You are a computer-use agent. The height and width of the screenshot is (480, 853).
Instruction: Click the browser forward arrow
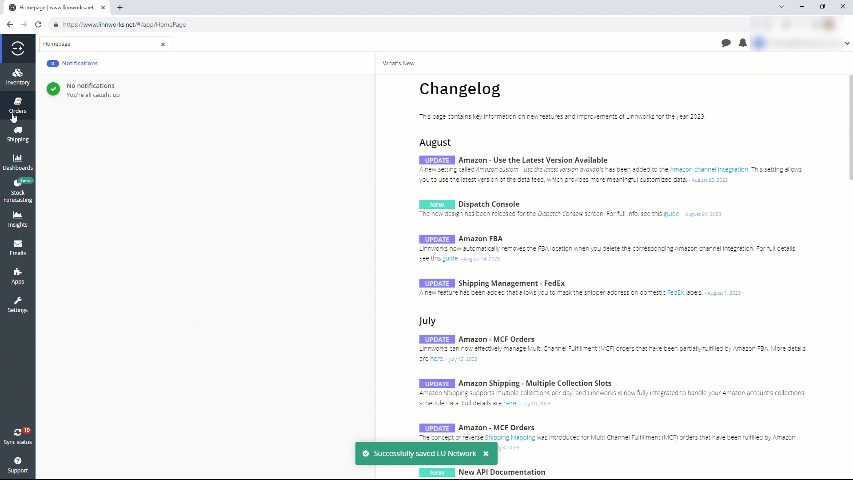point(24,24)
